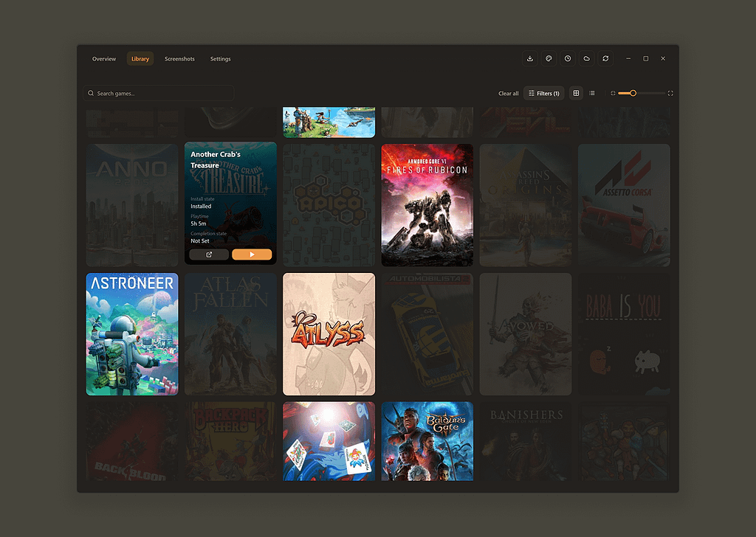The image size is (756, 537).
Task: Go to the Overview tab
Action: (104, 59)
